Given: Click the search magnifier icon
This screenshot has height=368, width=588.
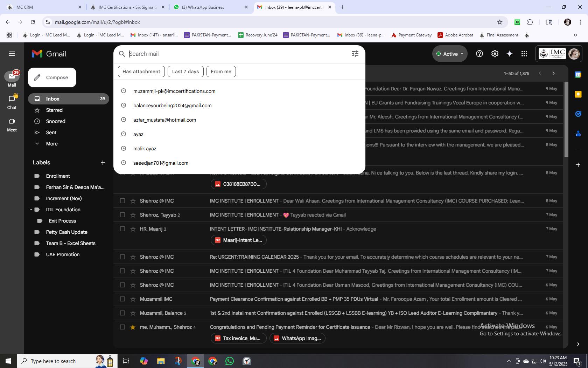Looking at the screenshot, I should tap(122, 54).
